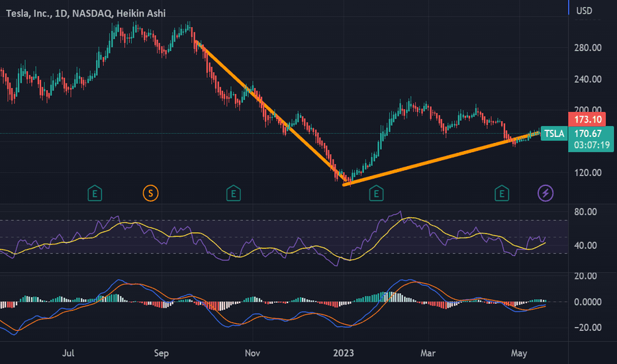Click the 20.00 MACD axis label

pos(585,276)
